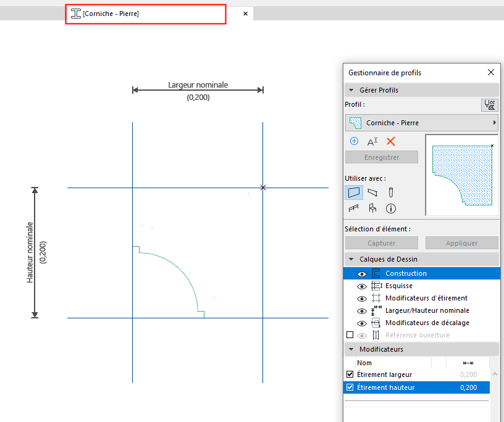This screenshot has width=504, height=422.
Task: Select the Wall usage icon
Action: click(x=354, y=192)
